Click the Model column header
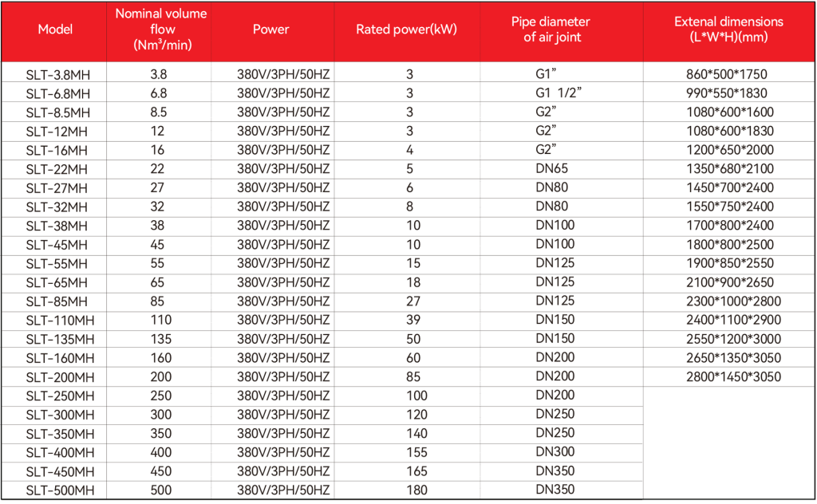 point(55,30)
